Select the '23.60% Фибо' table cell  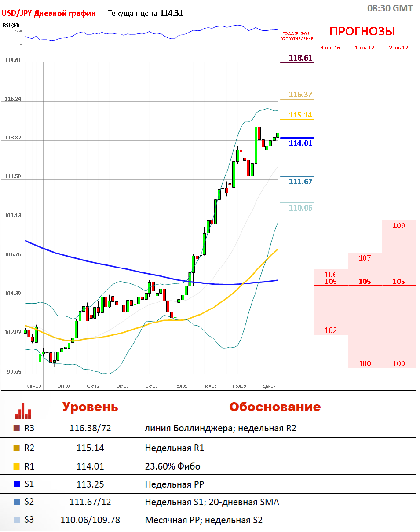coord(172,466)
